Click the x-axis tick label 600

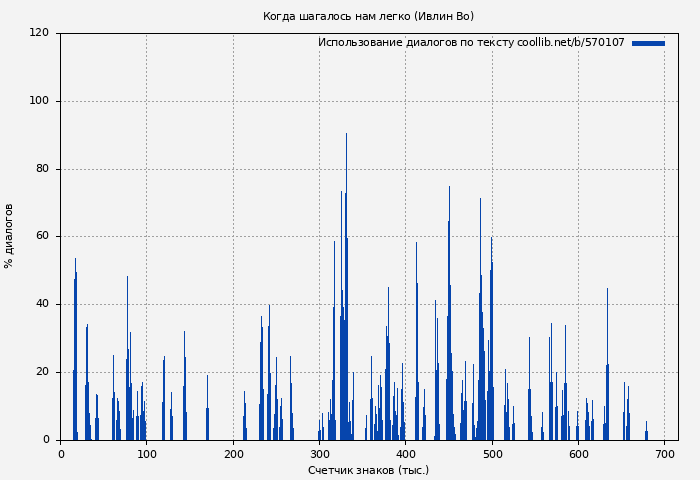coord(579,454)
